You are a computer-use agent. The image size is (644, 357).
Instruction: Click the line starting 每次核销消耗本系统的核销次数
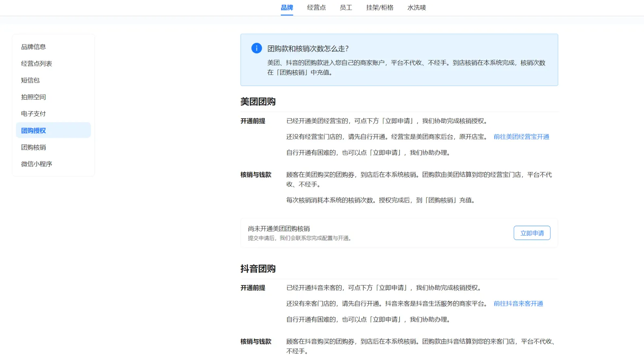coord(382,200)
